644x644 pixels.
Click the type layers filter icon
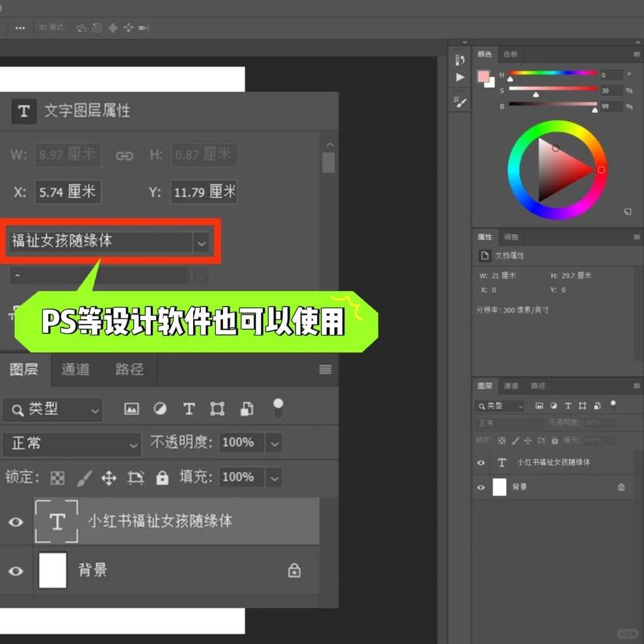189,409
